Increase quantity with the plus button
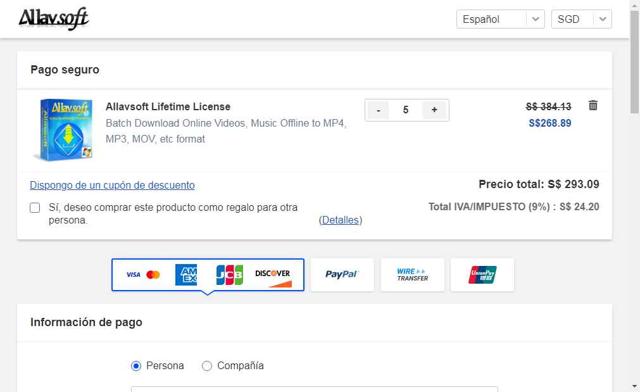 point(434,110)
